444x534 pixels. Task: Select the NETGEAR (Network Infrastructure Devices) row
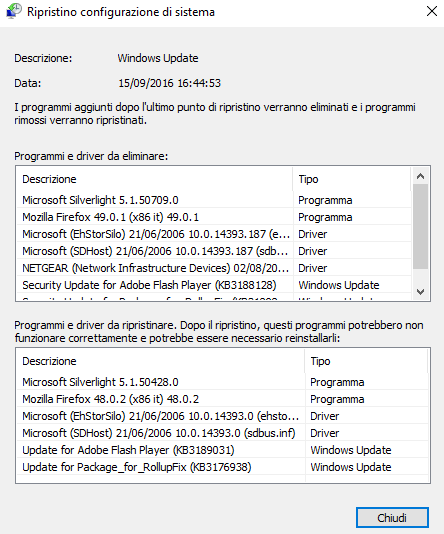[x=215, y=268]
